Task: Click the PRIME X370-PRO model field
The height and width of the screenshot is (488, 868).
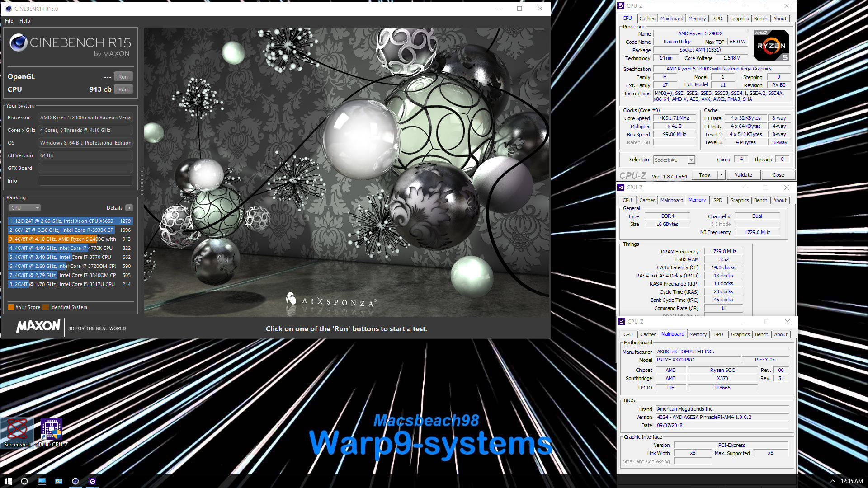Action: [698, 360]
